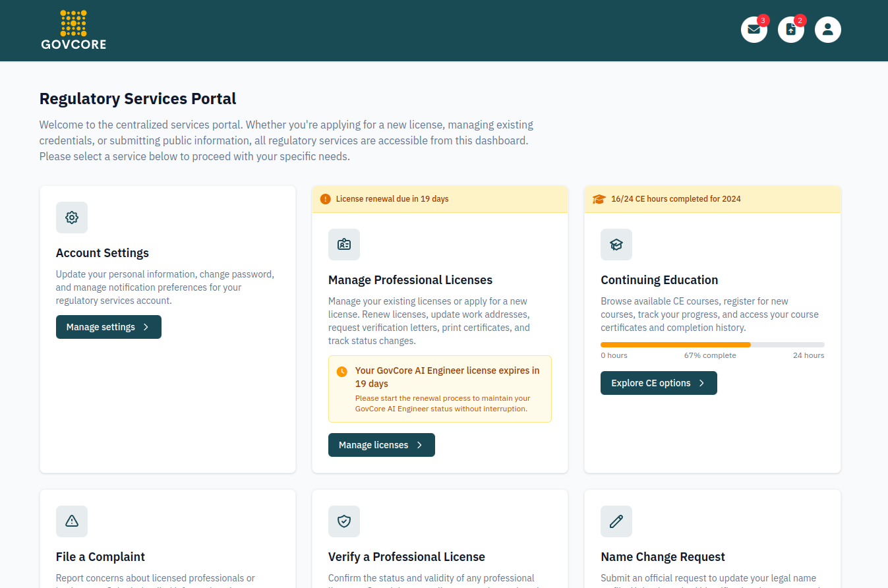Click the '24 hours' progress label
Image resolution: width=888 pixels, height=588 pixels.
coord(809,355)
